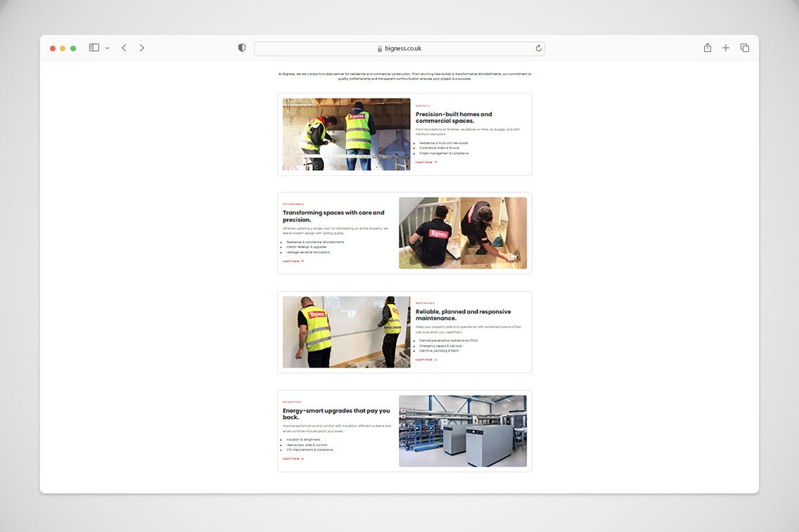This screenshot has width=799, height=532.
Task: Click the maintenance whiteboard workers photo
Action: point(346,332)
